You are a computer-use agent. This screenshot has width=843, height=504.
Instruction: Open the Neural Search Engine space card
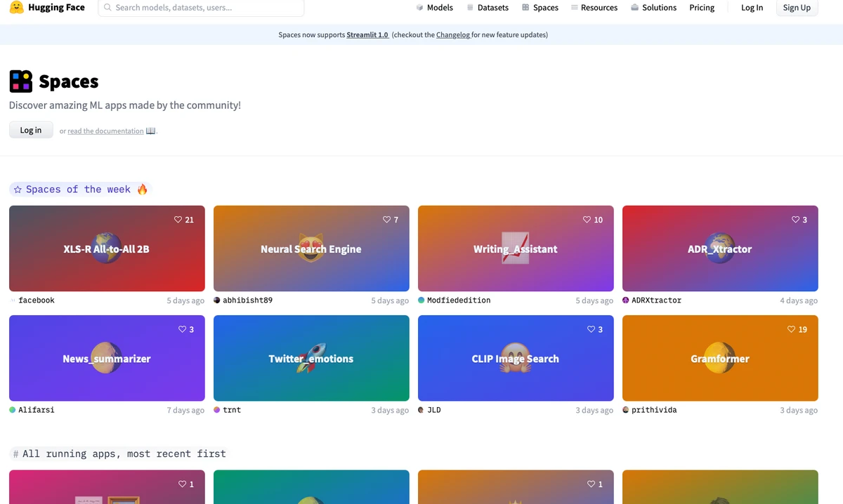(311, 248)
